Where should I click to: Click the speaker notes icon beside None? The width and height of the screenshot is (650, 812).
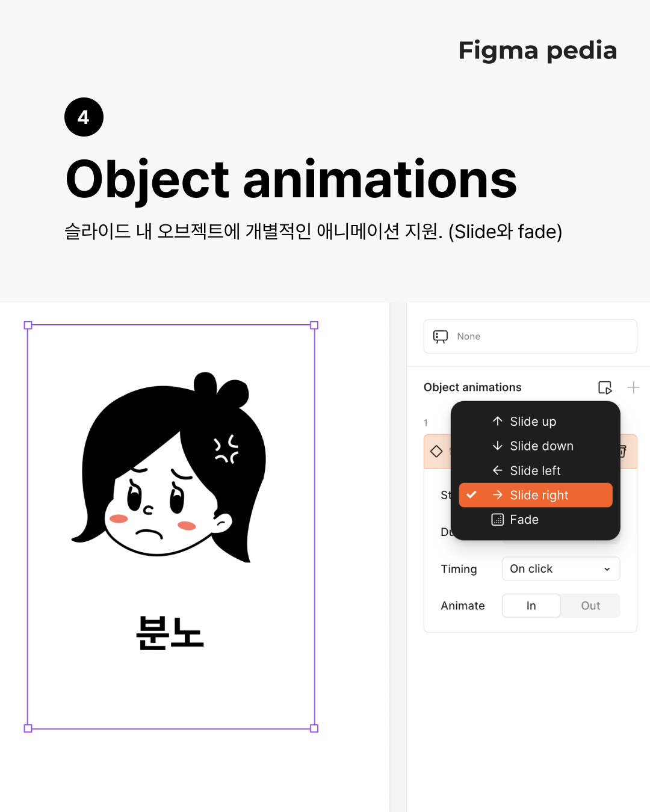click(x=441, y=337)
